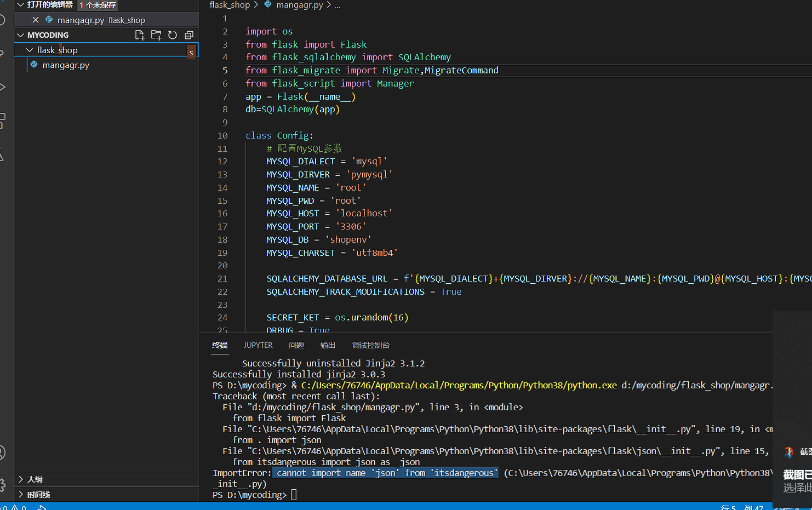Click 'db=SQLAlchemy(app)' line
The width and height of the screenshot is (812, 510).
pyautogui.click(x=293, y=109)
